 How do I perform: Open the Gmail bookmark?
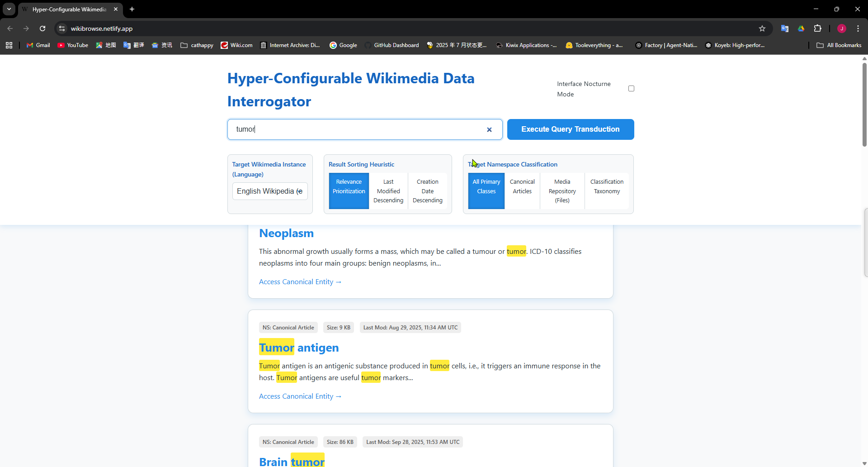coord(38,45)
